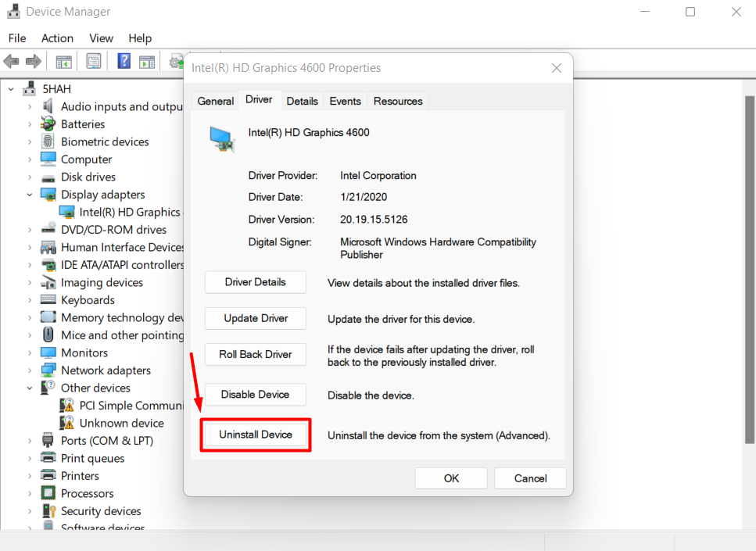Screen dimensions: 756x551
Task: Click the Imaging devices camera icon
Action: [x=48, y=282]
